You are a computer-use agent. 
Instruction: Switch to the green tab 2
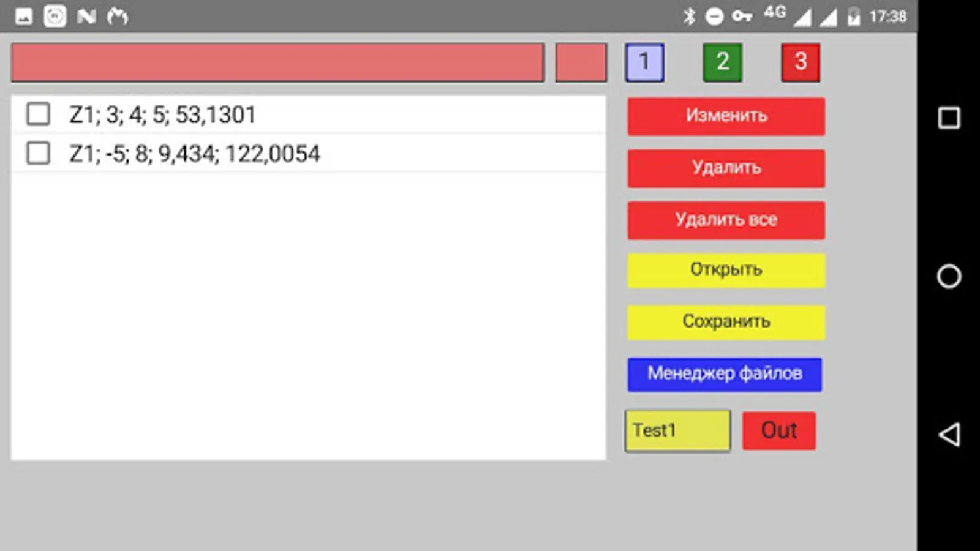722,62
